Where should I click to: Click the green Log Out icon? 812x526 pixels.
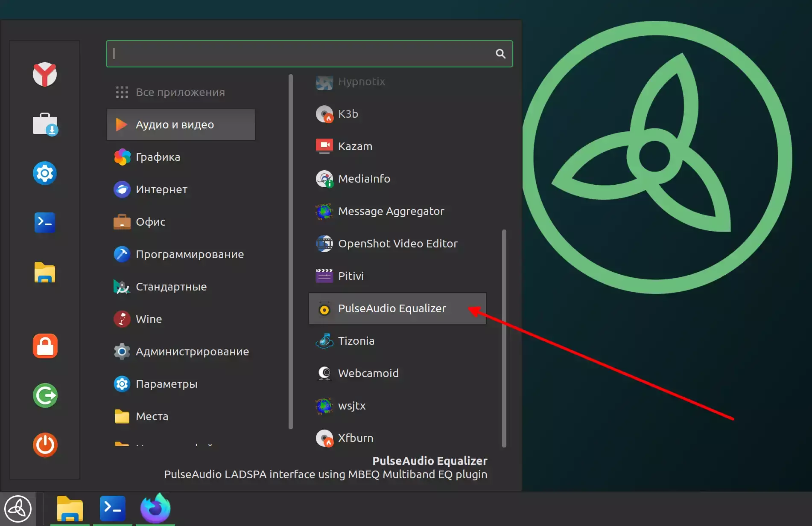[45, 395]
